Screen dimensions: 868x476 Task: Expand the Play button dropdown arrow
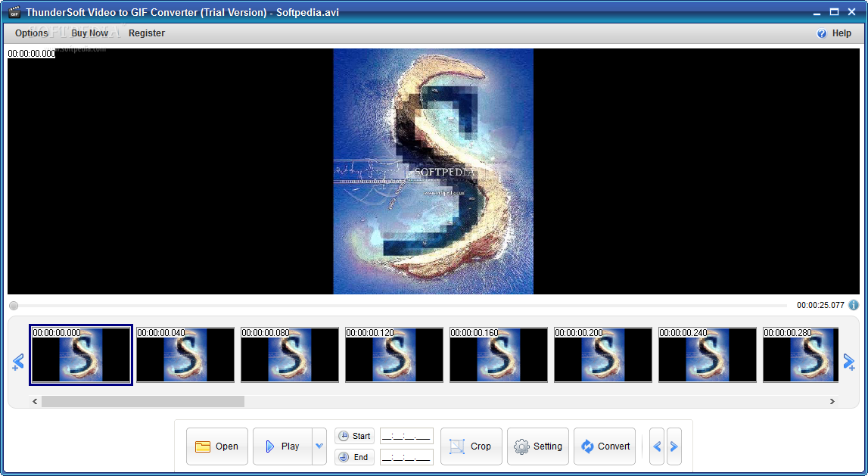319,446
